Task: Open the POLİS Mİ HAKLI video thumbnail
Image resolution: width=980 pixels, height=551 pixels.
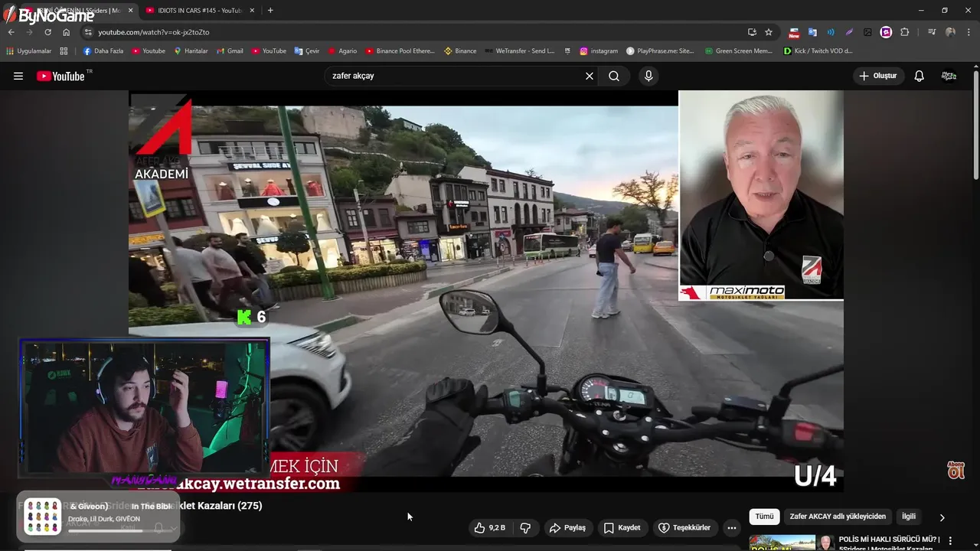Action: coord(782,543)
